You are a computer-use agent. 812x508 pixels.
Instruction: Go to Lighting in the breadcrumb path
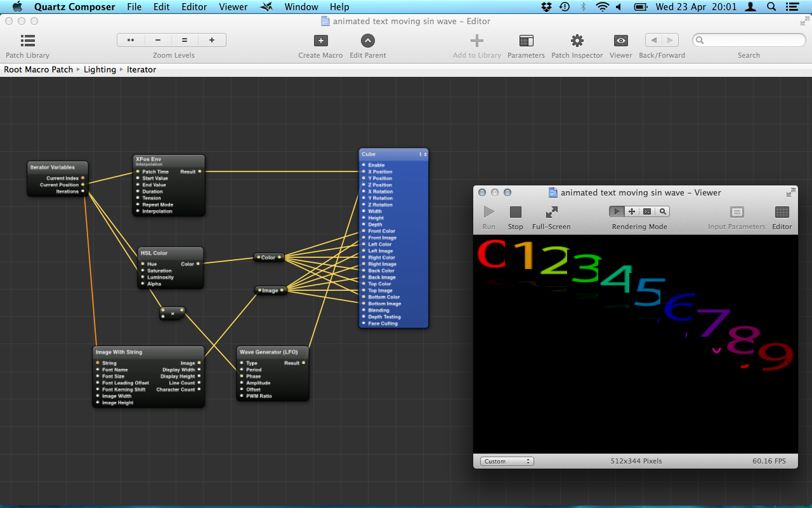pos(100,70)
